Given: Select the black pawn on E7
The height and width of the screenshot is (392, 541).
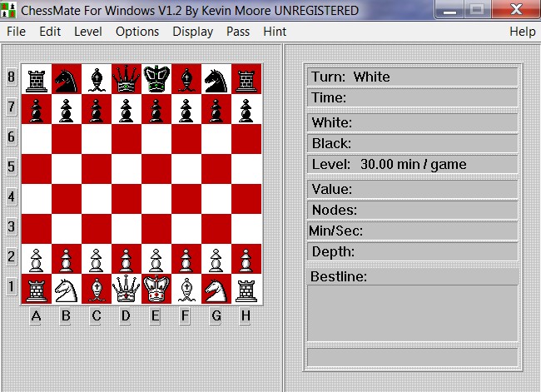Looking at the screenshot, I should point(156,109).
